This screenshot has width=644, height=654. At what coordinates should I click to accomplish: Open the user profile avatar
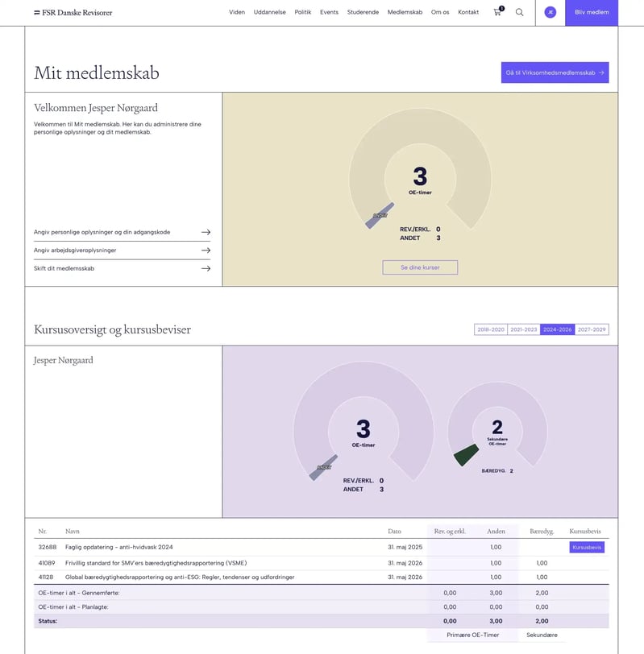[x=550, y=12]
